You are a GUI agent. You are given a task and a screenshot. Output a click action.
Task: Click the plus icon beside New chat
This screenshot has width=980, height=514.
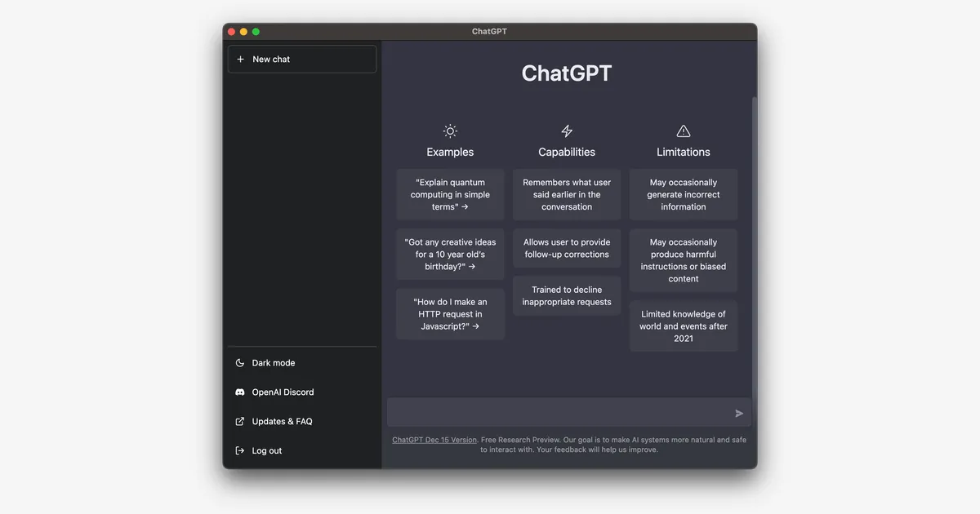point(240,60)
